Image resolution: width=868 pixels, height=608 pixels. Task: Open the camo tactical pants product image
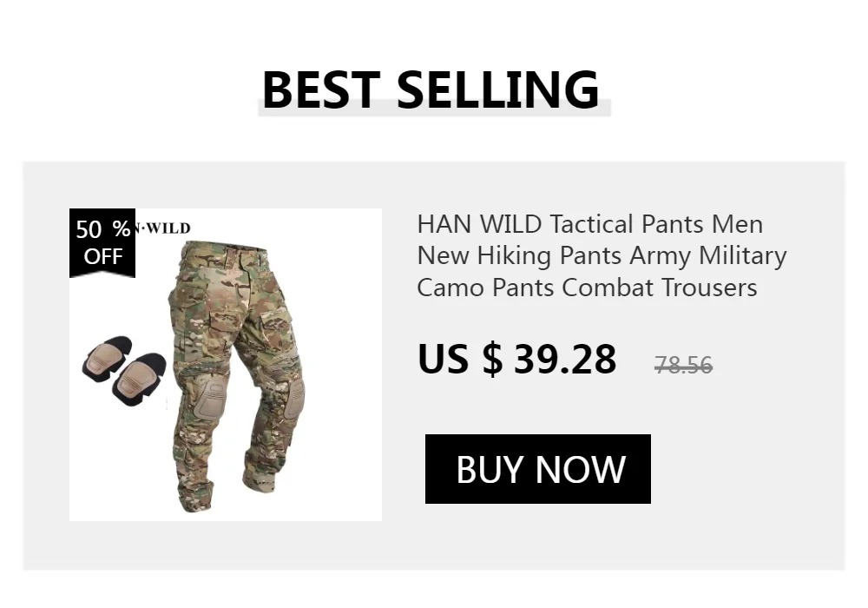236,377
